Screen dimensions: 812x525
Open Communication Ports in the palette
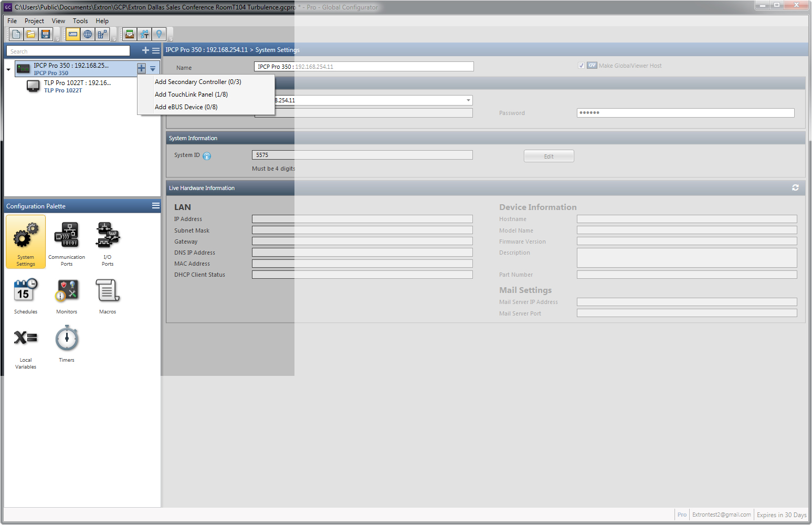(67, 245)
